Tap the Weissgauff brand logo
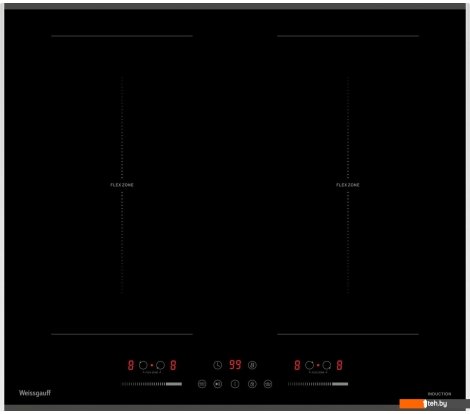 (35, 393)
